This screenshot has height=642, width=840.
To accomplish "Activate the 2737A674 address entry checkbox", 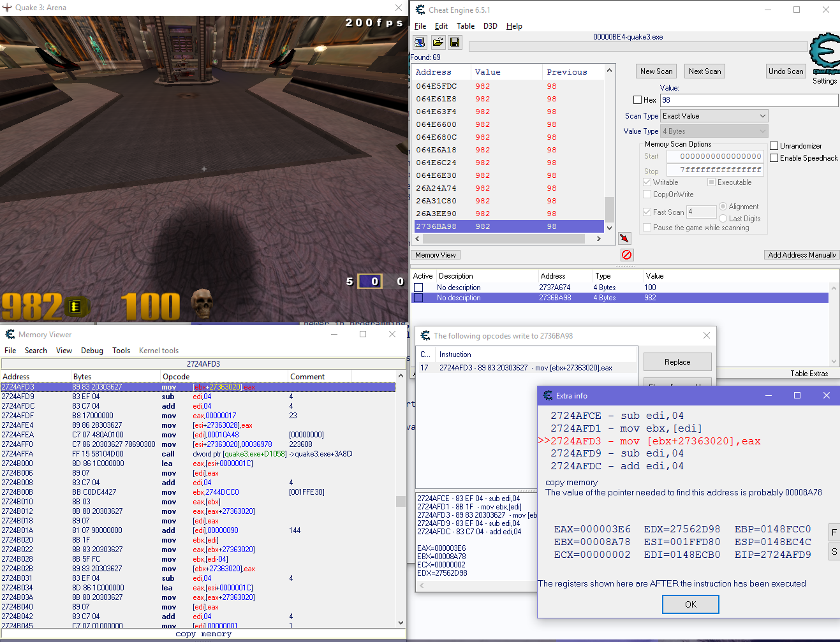I will [418, 288].
